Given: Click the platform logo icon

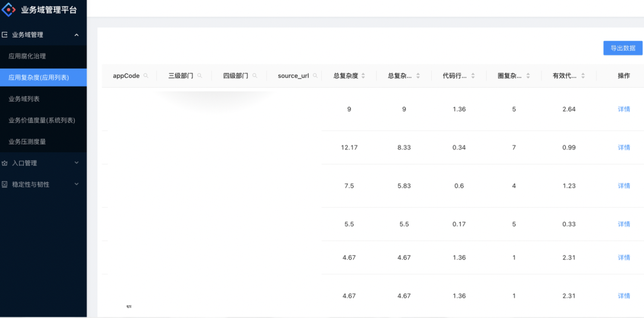Looking at the screenshot, I should click(9, 10).
